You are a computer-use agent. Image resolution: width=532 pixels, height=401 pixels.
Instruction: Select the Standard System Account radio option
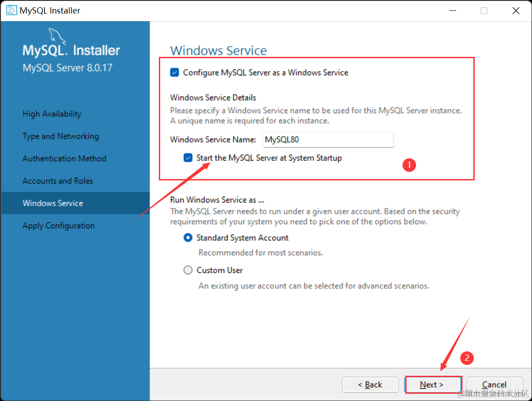[x=188, y=237]
